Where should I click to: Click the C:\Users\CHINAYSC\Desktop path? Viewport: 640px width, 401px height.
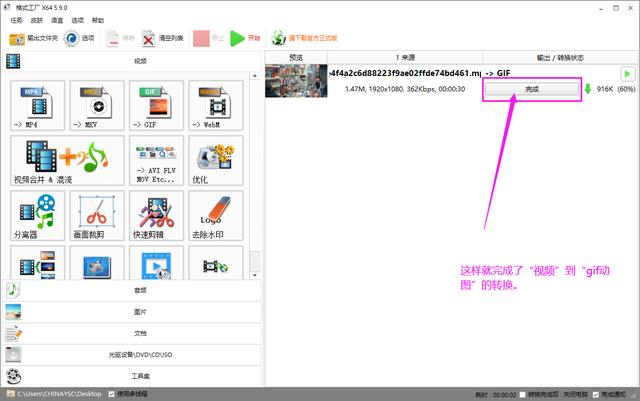(59, 394)
